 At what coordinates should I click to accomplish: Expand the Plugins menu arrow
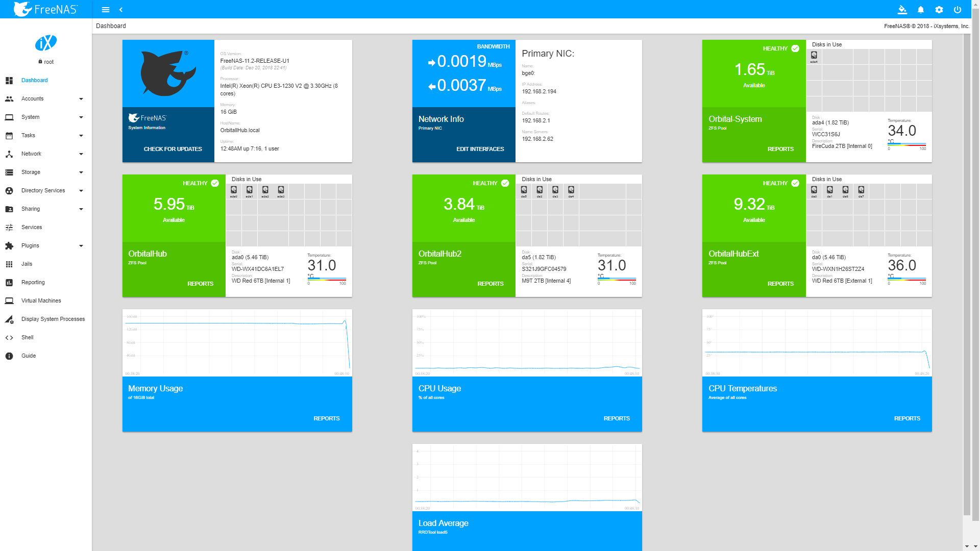(81, 246)
